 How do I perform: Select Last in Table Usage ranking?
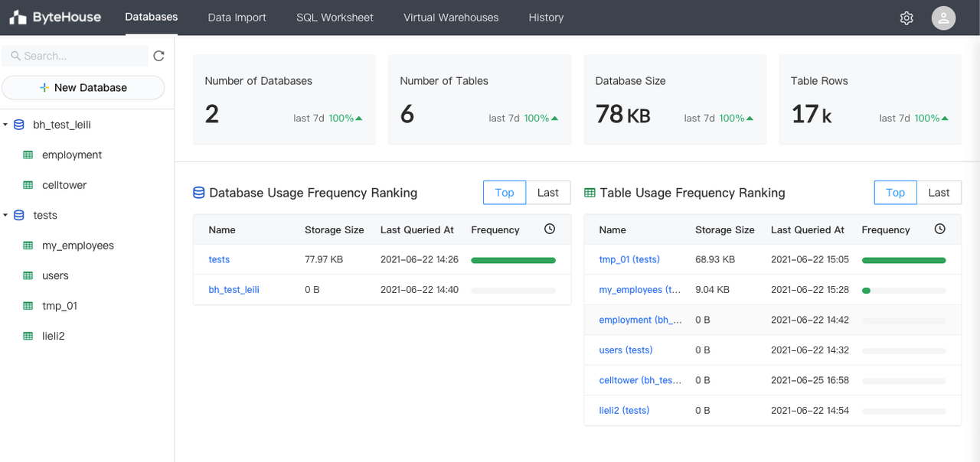click(x=939, y=193)
